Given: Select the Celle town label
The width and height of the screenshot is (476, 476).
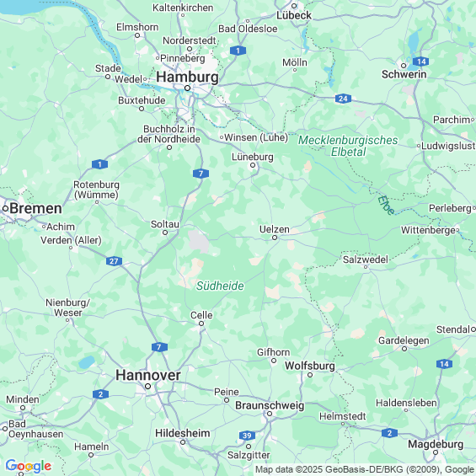Looking at the screenshot, I should (x=201, y=315).
